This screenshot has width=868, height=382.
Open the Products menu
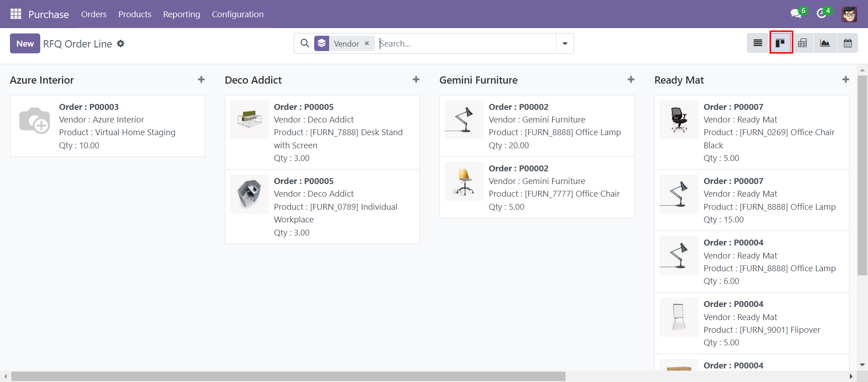pyautogui.click(x=135, y=14)
